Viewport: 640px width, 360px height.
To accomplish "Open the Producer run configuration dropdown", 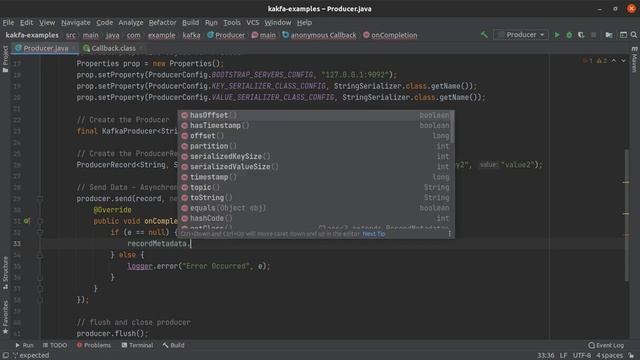I will 521,35.
